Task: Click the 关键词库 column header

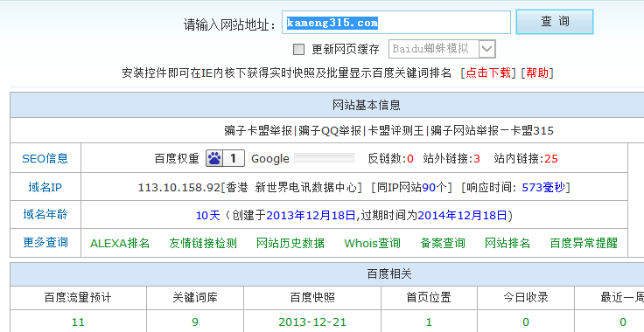Action: pyautogui.click(x=195, y=297)
